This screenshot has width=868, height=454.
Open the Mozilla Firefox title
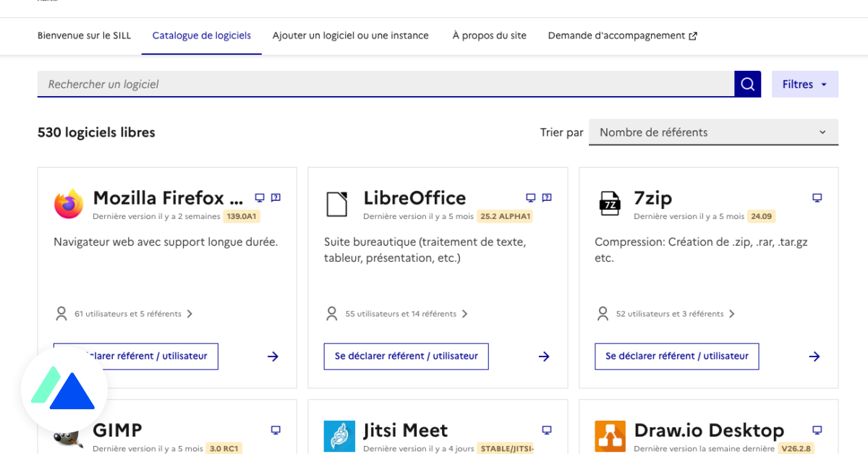pos(168,198)
